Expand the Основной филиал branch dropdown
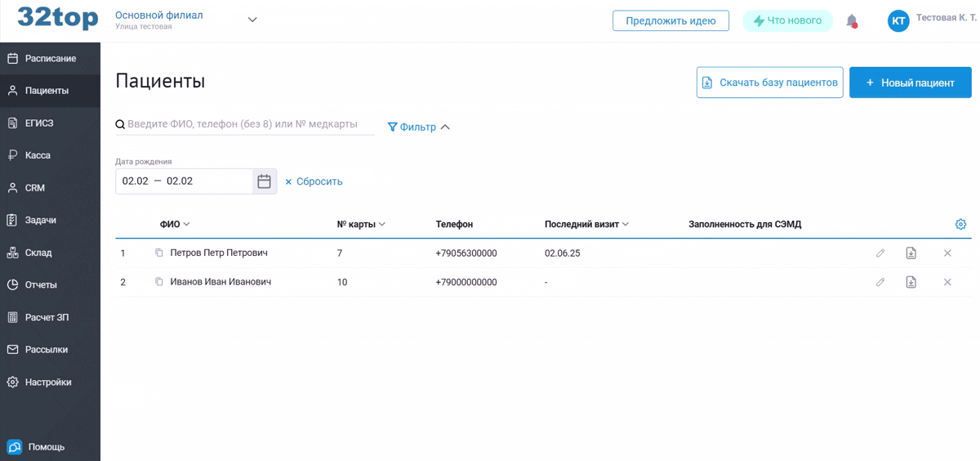The height and width of the screenshot is (461, 980). [x=252, y=20]
